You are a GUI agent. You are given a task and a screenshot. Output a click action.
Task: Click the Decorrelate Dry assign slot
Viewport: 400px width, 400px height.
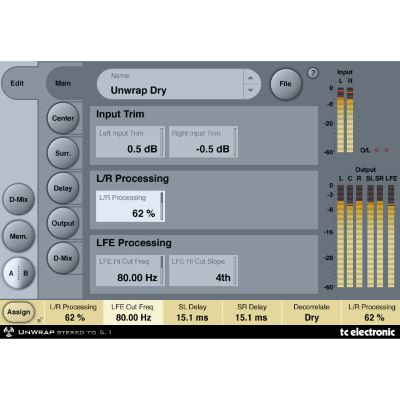(x=311, y=313)
